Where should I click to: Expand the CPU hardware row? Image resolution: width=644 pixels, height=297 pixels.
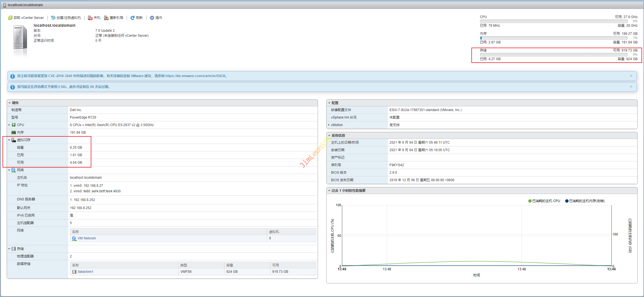coord(9,125)
